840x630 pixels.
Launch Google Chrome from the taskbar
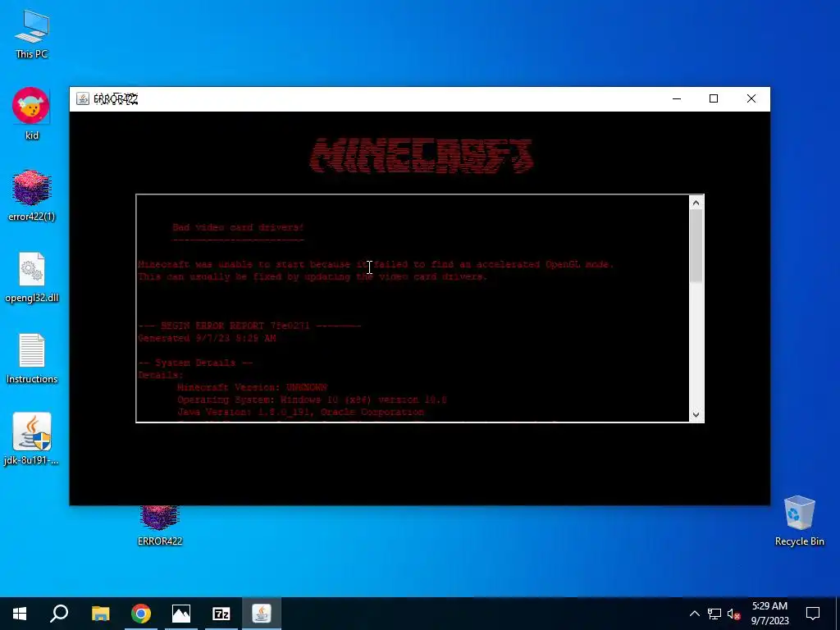pyautogui.click(x=141, y=614)
